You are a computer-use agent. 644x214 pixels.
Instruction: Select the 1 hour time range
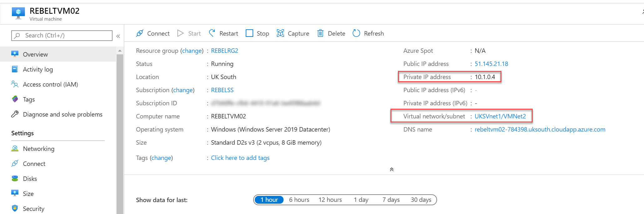[269, 200]
